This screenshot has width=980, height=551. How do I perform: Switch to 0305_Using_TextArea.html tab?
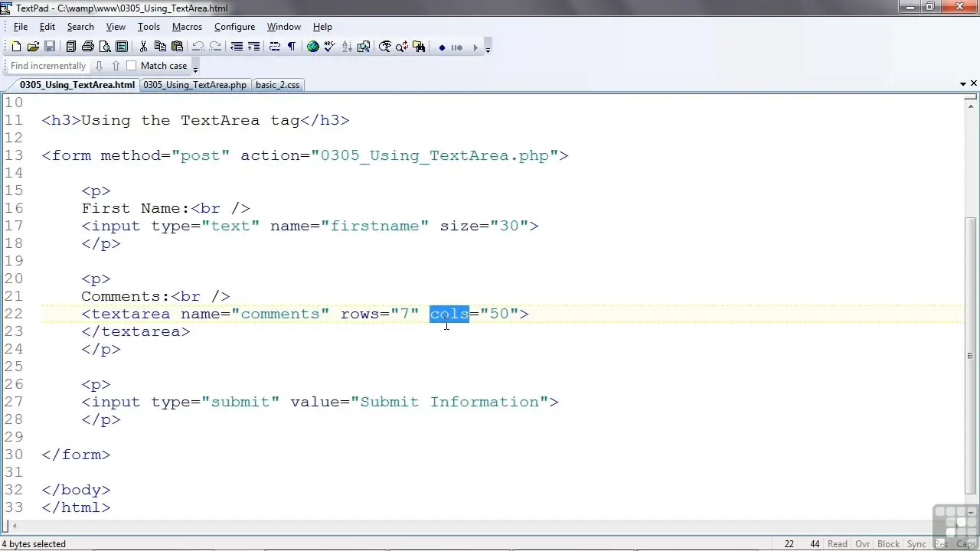click(x=77, y=85)
